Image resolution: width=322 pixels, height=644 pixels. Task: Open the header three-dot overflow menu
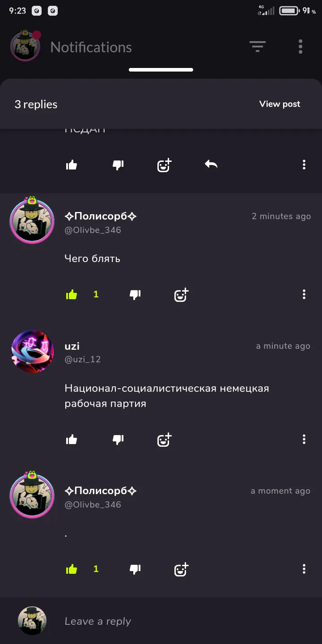coord(301,47)
